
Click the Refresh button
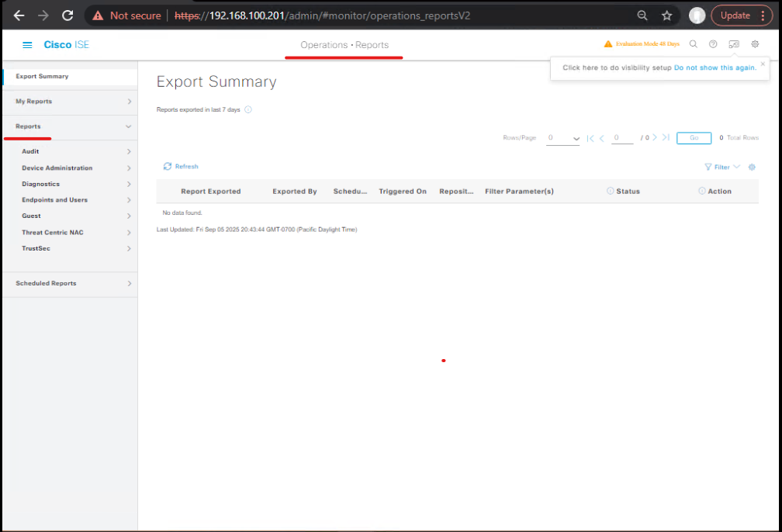181,167
